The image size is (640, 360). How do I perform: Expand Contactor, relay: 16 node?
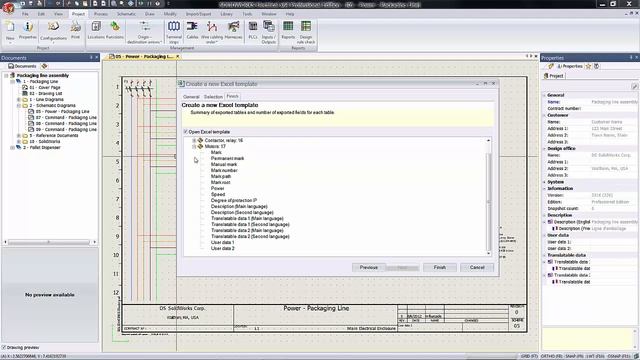[x=194, y=140]
